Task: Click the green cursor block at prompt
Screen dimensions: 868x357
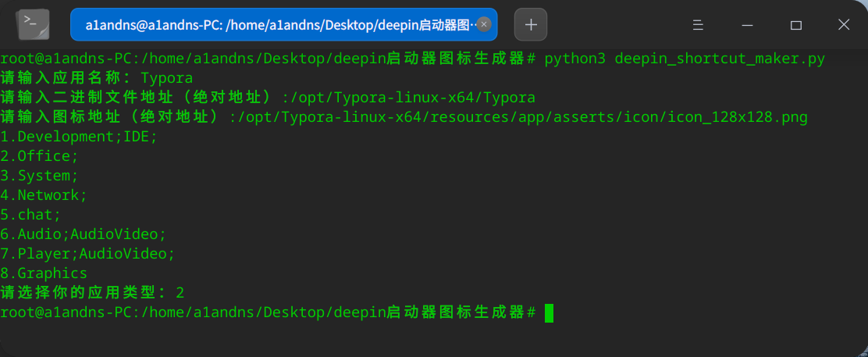Action: [x=549, y=312]
